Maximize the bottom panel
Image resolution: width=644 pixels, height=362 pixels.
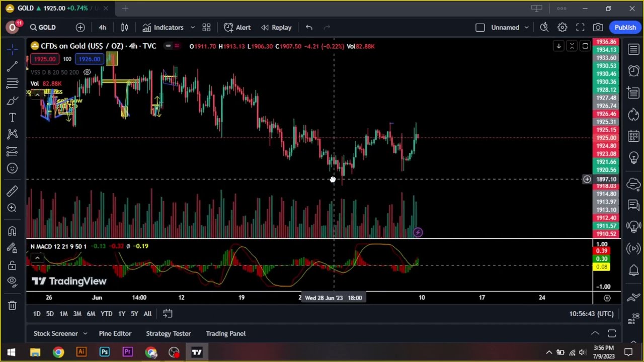pos(612,333)
